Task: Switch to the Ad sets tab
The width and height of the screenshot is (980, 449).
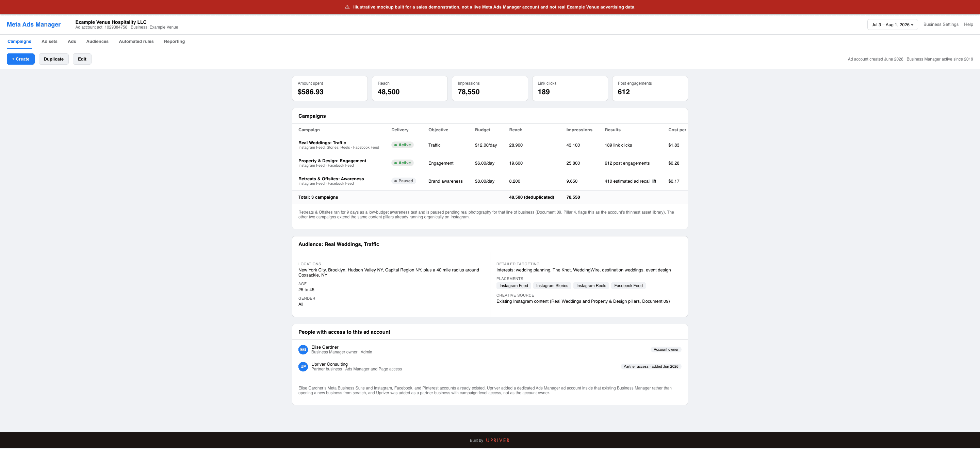Action: tap(49, 41)
